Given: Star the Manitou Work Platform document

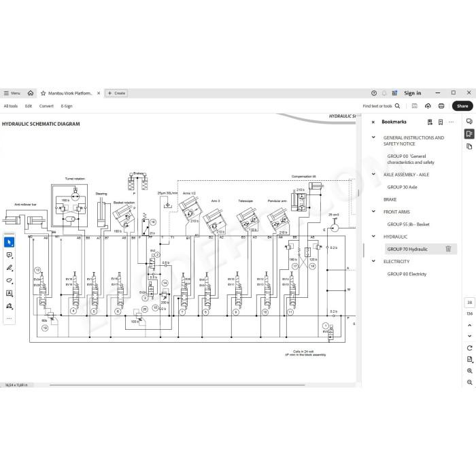Looking at the screenshot, I should point(43,93).
